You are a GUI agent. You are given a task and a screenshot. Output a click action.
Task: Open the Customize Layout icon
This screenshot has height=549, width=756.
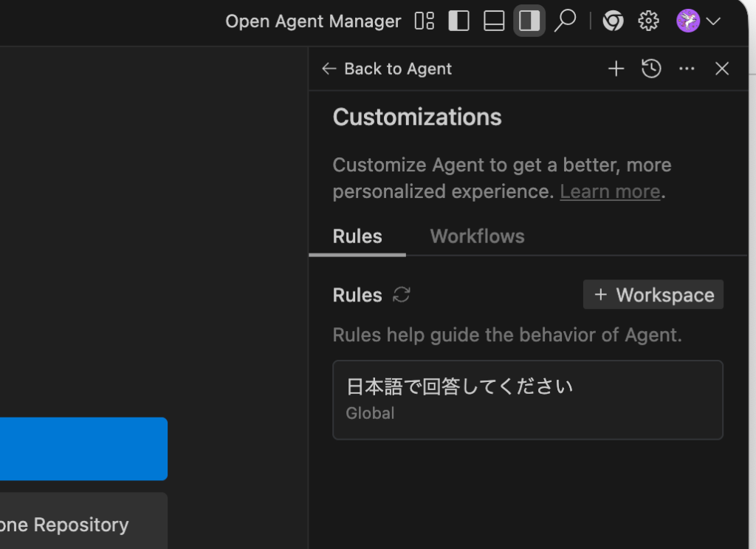[x=425, y=21]
